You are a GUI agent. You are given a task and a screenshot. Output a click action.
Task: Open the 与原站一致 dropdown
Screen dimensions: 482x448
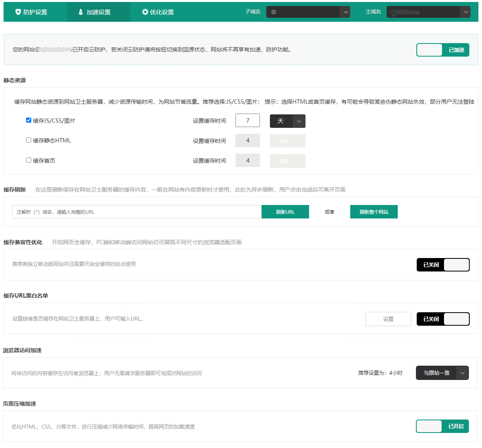point(442,373)
